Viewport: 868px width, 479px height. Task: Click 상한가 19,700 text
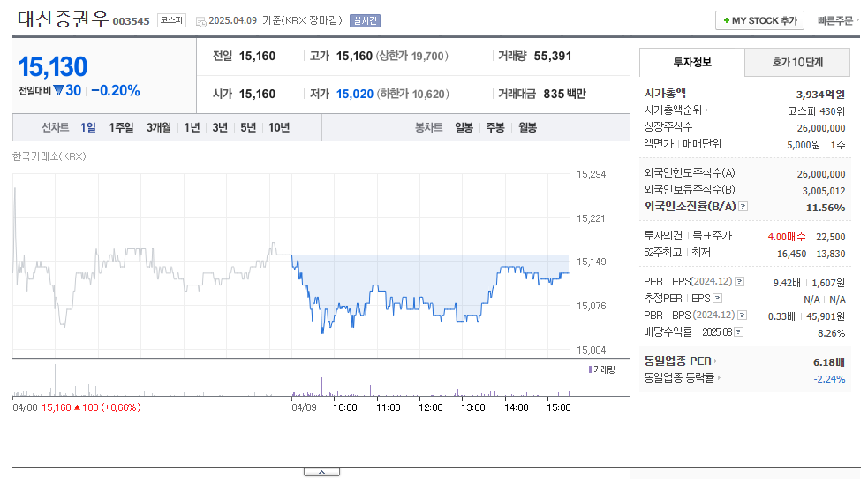pos(412,56)
